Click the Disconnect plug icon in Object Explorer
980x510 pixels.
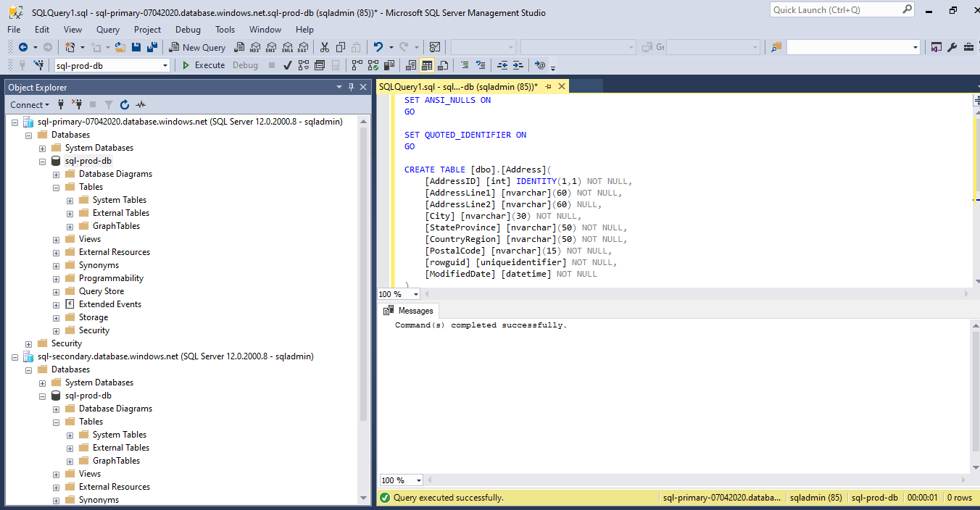click(x=78, y=105)
